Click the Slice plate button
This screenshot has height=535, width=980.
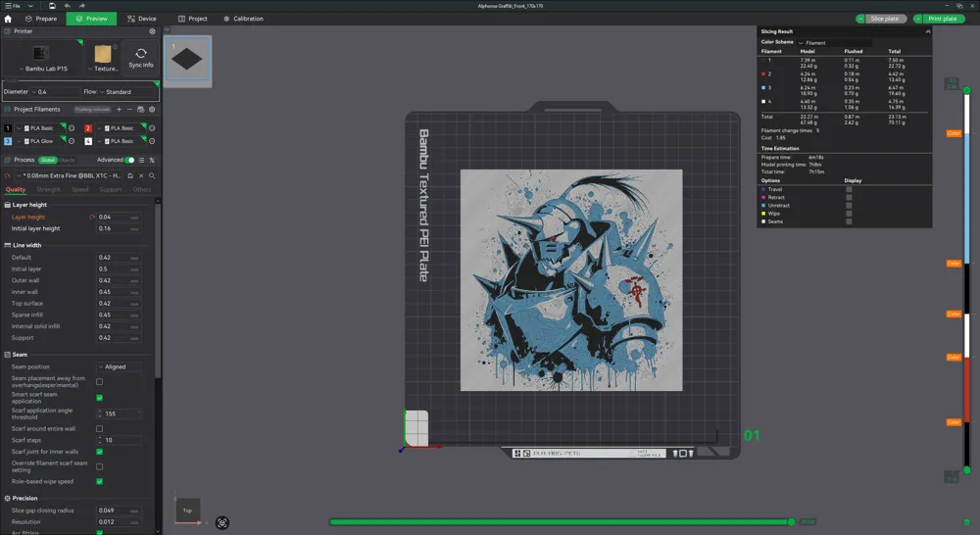(885, 19)
